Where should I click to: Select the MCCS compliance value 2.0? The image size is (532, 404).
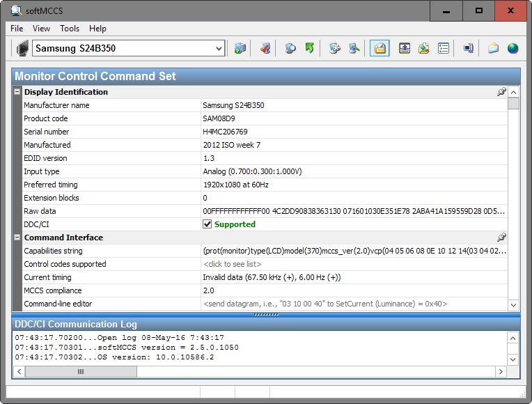click(209, 290)
